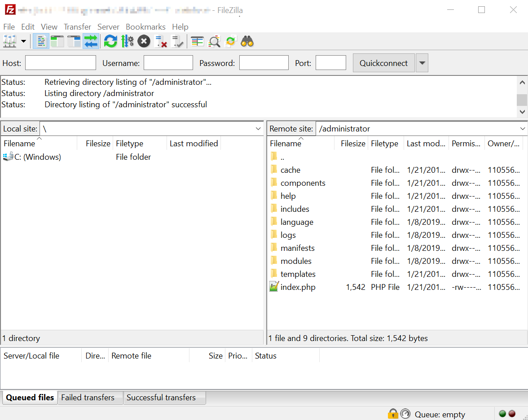Search for files with binoculars icon

point(247,41)
